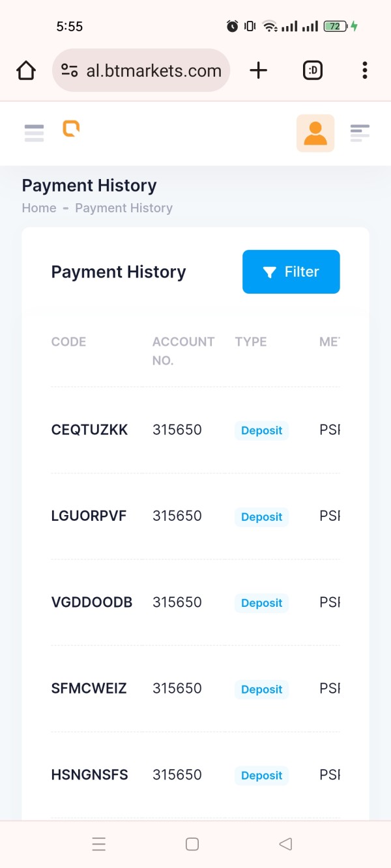This screenshot has width=391, height=868.
Task: Open the orange user profile avatar
Action: click(x=315, y=133)
